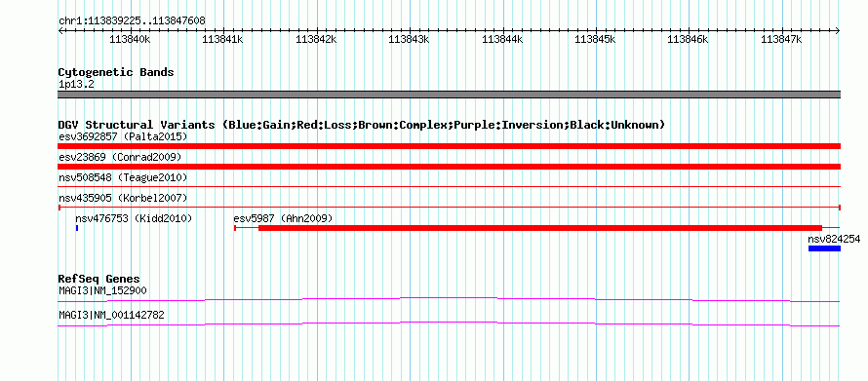
Task: Click the MAGI3 NM_152900 magenta gene track
Action: pyautogui.click(x=449, y=299)
